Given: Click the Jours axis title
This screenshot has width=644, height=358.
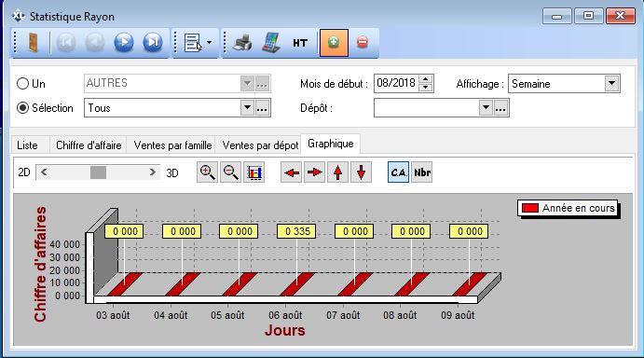Looking at the screenshot, I should click(285, 330).
